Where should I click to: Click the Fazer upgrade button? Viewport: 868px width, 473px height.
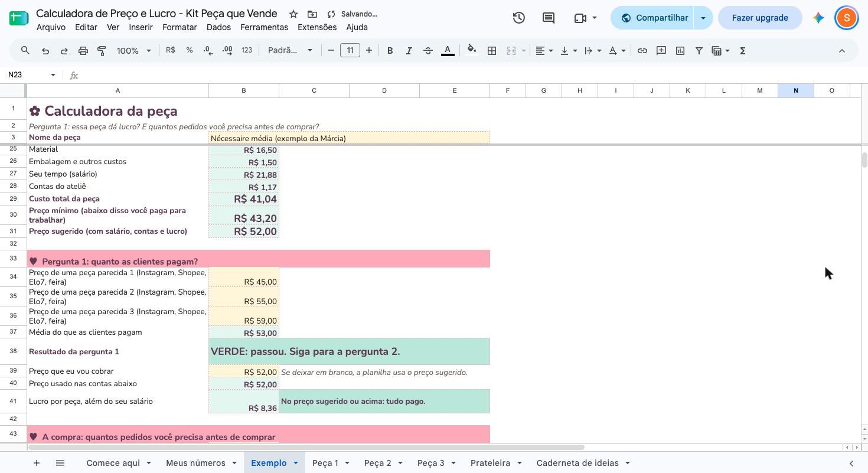click(760, 18)
